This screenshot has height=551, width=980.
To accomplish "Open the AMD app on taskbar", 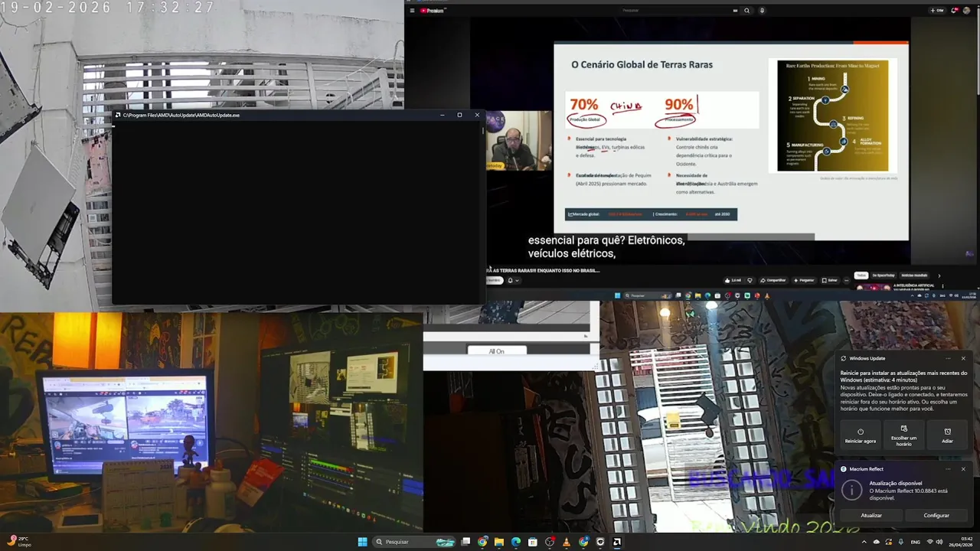I will click(x=617, y=542).
